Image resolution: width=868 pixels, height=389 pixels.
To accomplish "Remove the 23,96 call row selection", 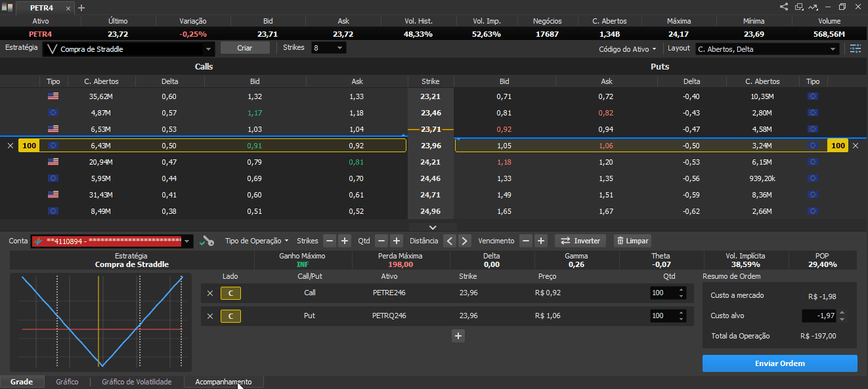I will tap(10, 146).
